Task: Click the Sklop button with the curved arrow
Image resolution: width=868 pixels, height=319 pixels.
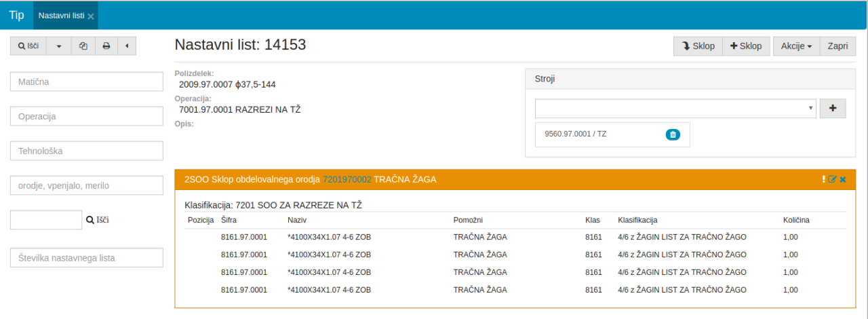Action: coord(698,46)
